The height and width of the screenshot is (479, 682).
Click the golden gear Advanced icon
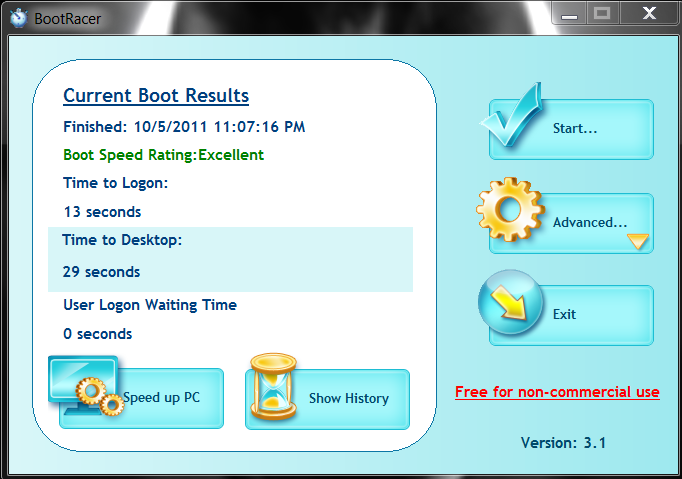pos(510,209)
